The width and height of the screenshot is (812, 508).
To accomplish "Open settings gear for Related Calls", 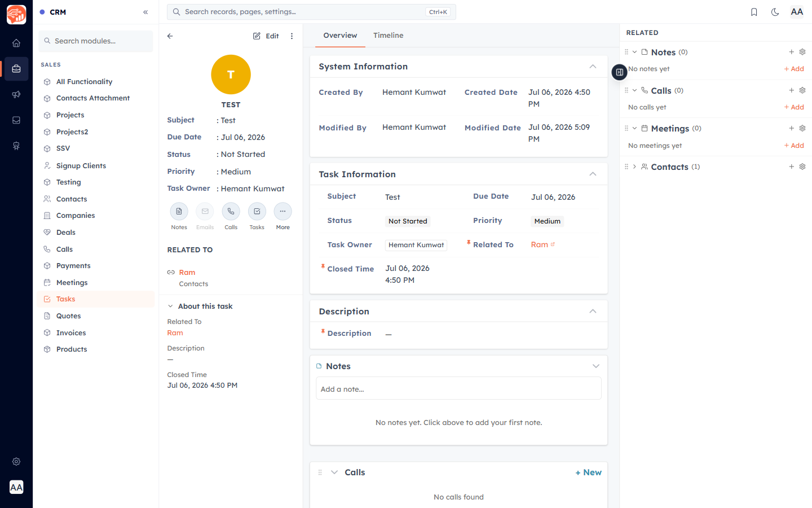I will [x=802, y=90].
